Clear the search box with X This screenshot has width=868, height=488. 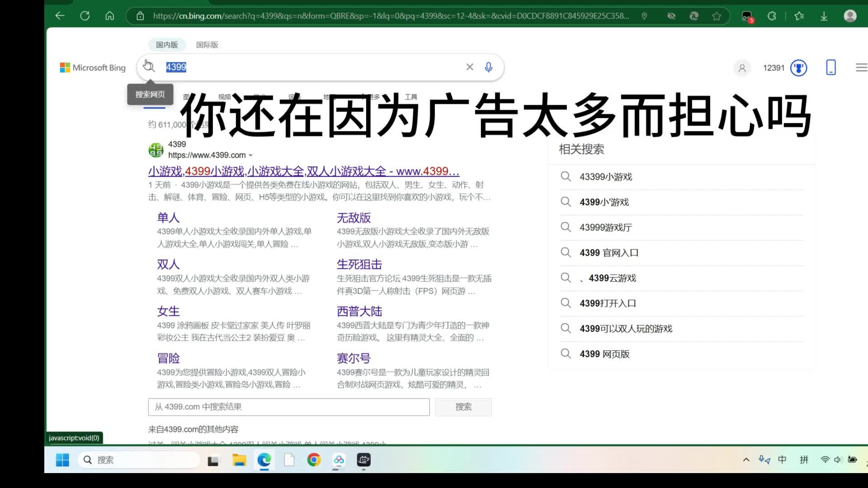point(470,67)
